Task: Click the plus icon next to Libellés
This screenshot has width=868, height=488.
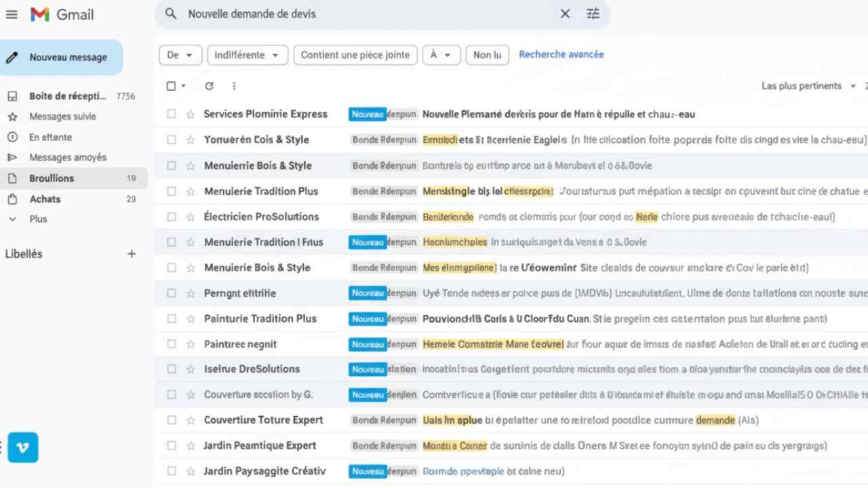Action: point(132,254)
